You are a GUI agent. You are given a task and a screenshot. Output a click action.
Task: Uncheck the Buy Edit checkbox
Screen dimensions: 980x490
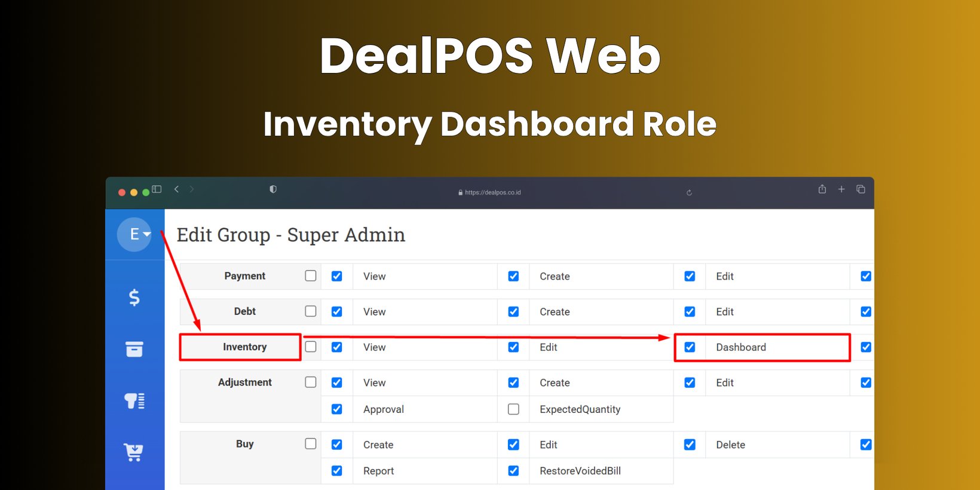pyautogui.click(x=513, y=445)
